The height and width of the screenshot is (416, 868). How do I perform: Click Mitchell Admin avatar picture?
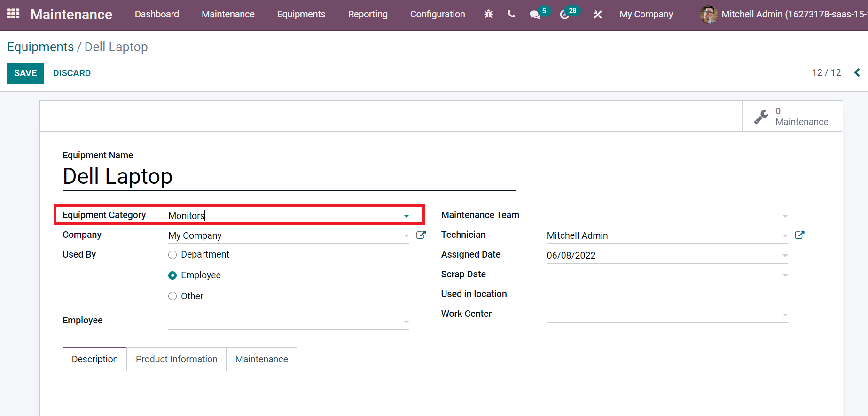(708, 15)
